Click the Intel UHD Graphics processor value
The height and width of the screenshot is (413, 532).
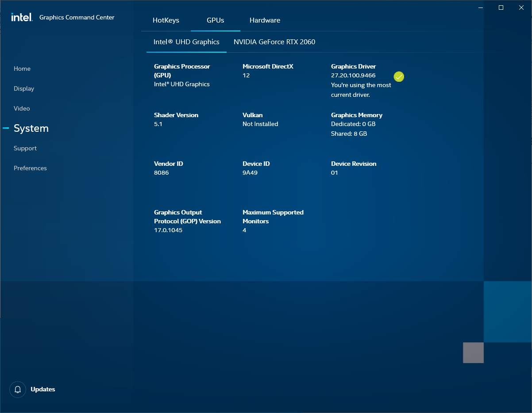[x=182, y=84]
